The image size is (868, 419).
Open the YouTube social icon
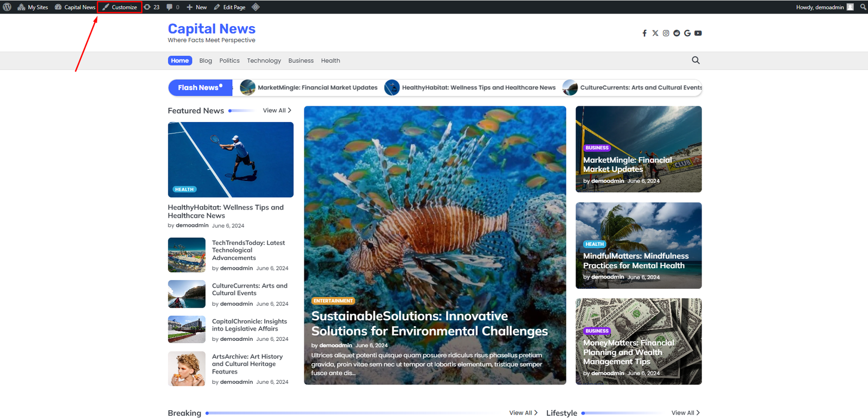(x=698, y=33)
